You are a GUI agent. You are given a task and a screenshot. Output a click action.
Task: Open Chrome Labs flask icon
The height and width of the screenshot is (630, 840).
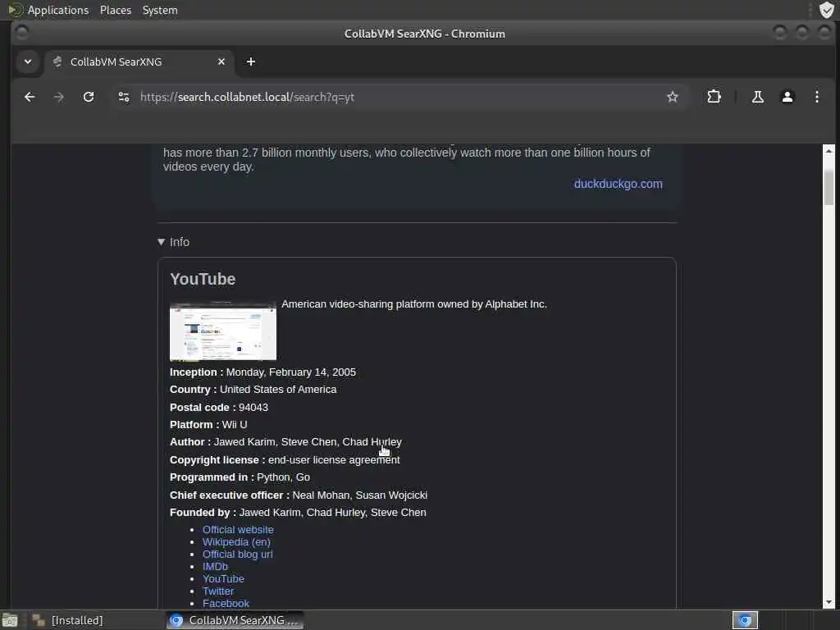[x=757, y=97]
